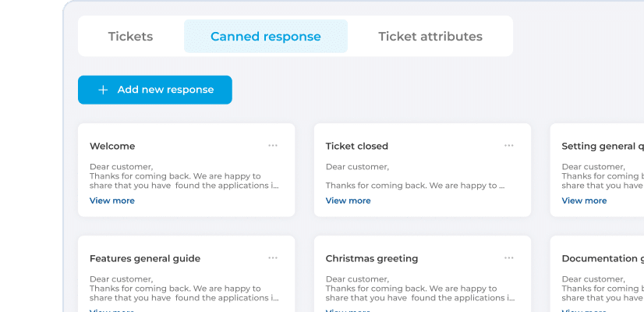Select the Canned response tab
This screenshot has height=312, width=644.
(265, 37)
